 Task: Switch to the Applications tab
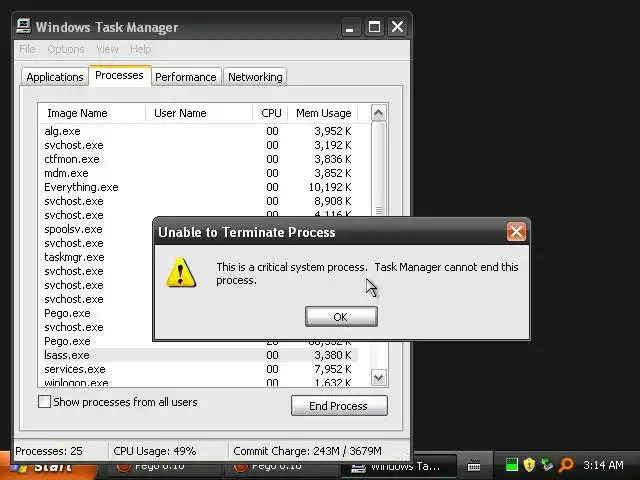pyautogui.click(x=55, y=77)
